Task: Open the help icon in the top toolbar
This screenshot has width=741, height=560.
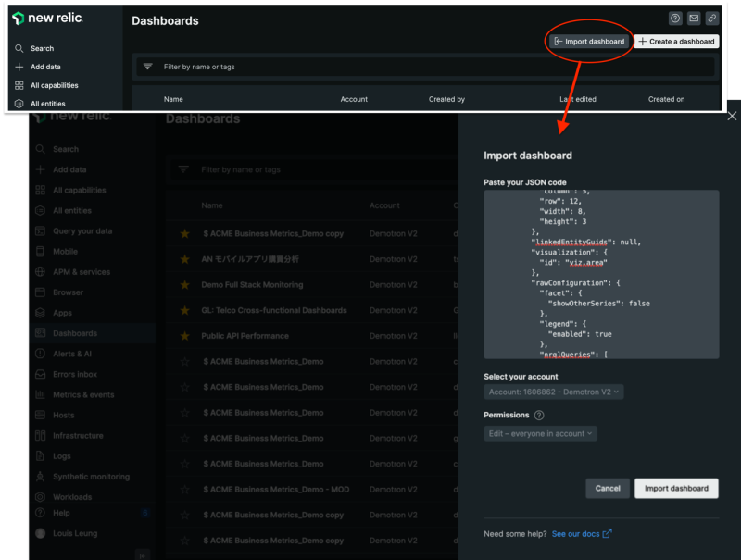Action: click(675, 18)
